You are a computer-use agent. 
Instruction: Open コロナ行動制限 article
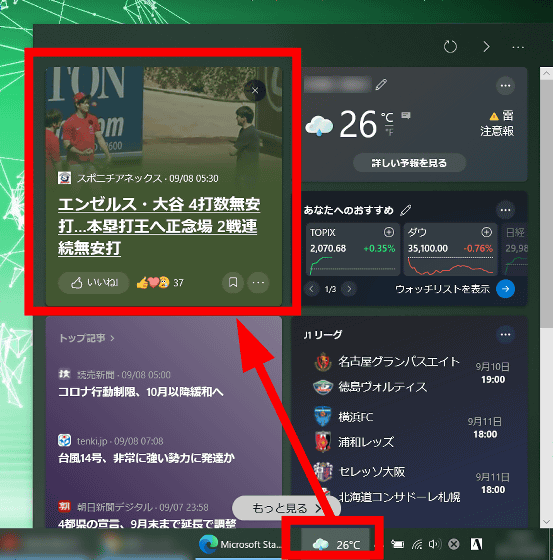(140, 392)
